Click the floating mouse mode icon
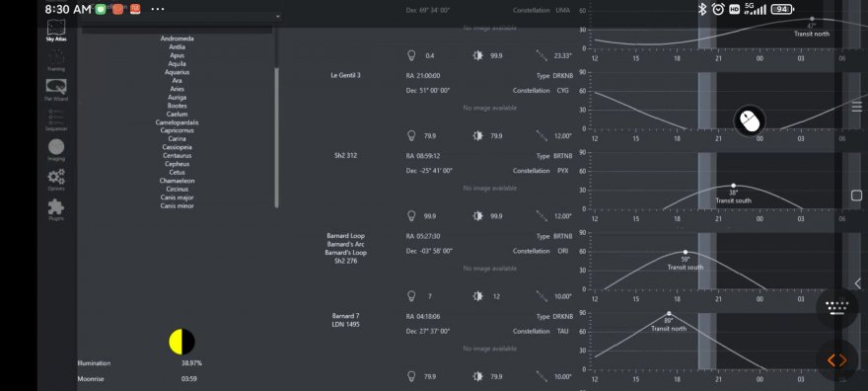The height and width of the screenshot is (391, 868). click(750, 119)
